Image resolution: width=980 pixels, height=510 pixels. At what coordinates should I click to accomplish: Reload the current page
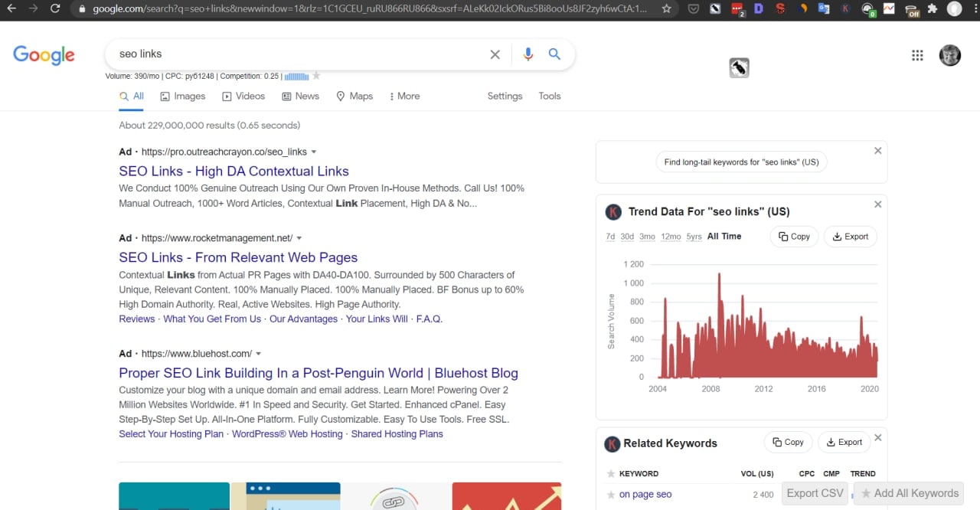(x=55, y=8)
